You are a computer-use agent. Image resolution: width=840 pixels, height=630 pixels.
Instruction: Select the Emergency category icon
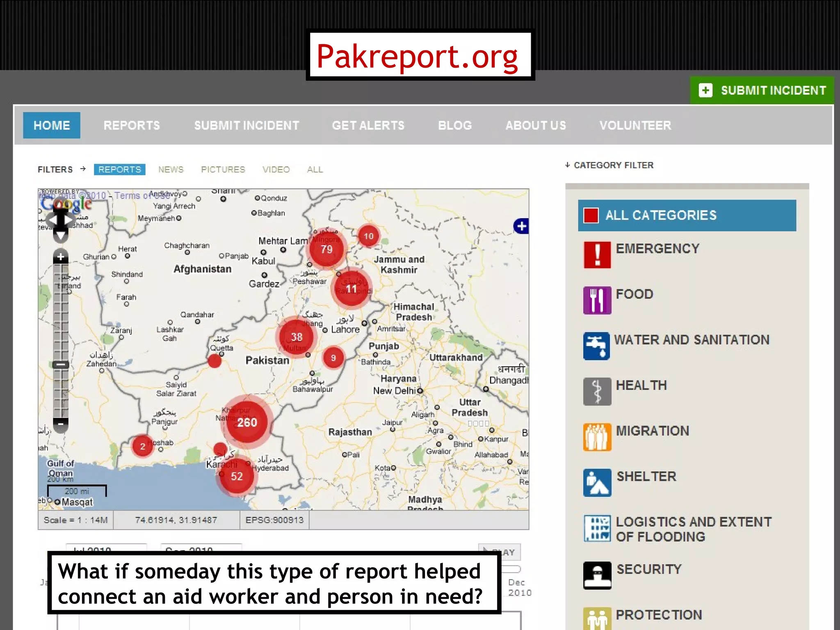[597, 255]
